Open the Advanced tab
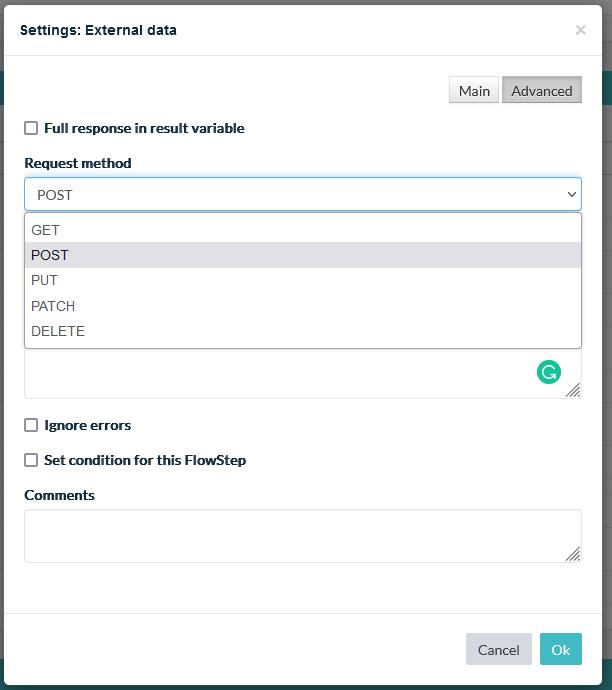Screen dimensions: 612x690 point(542,90)
